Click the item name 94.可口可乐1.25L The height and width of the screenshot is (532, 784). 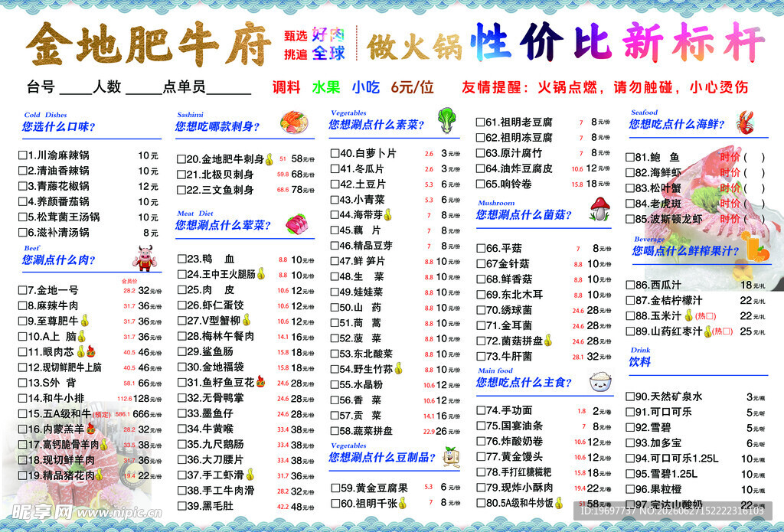[x=677, y=459]
